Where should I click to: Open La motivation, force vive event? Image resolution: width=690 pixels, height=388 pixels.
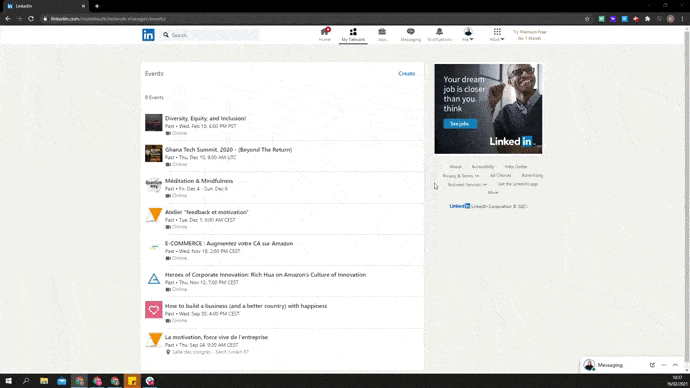tap(216, 337)
